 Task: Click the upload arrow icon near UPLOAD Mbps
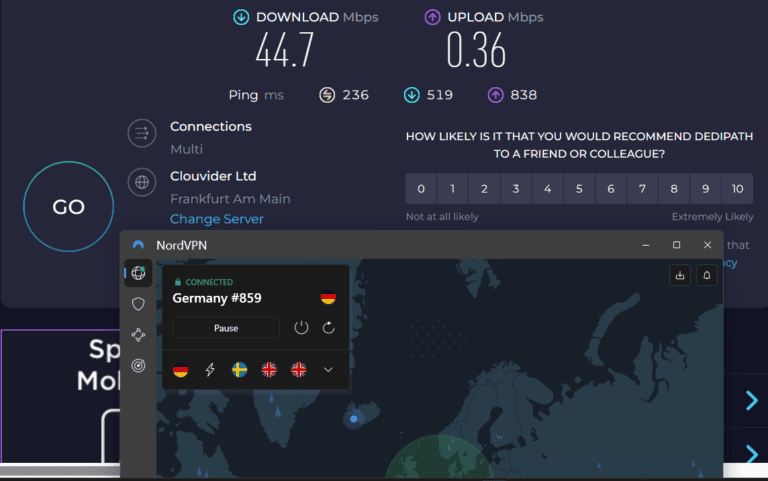click(x=432, y=17)
